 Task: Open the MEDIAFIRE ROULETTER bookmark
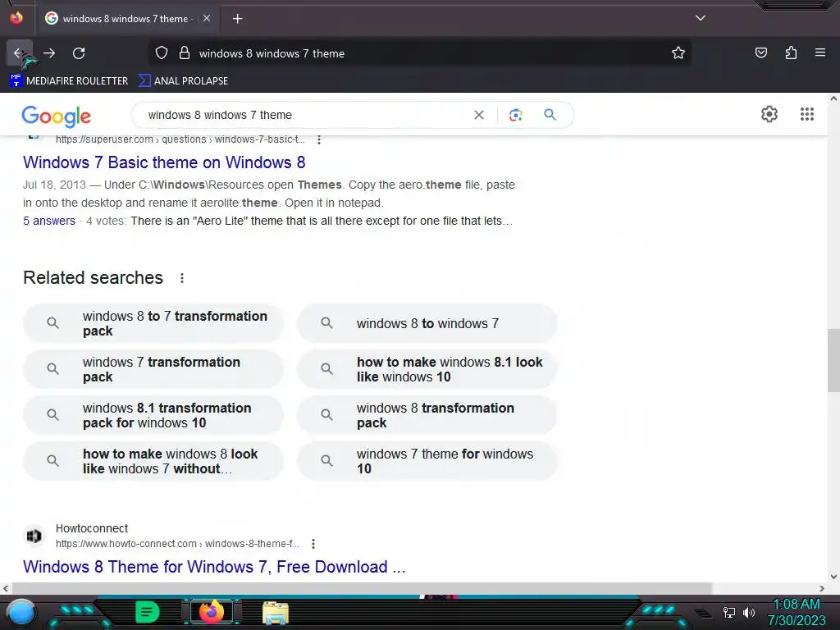(69, 81)
